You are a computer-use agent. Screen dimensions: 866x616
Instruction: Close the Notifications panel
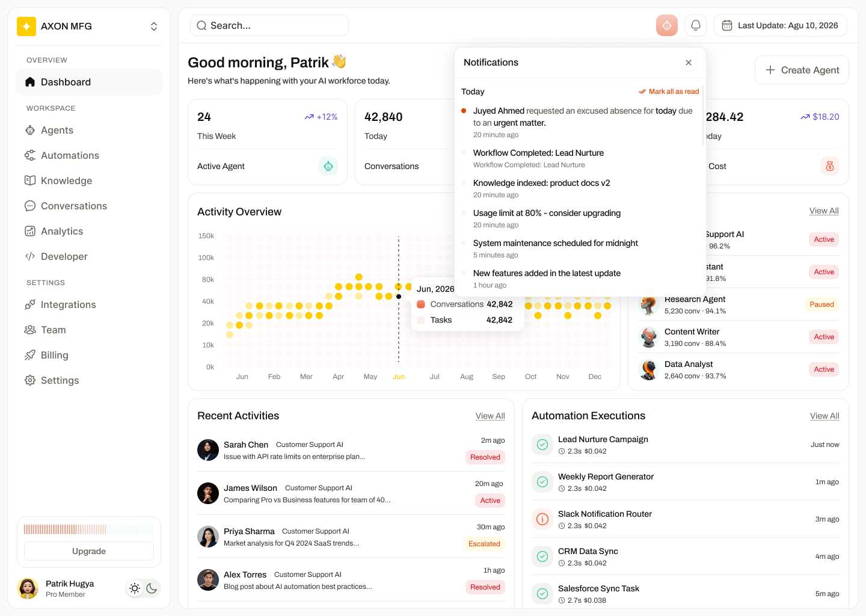pos(689,63)
